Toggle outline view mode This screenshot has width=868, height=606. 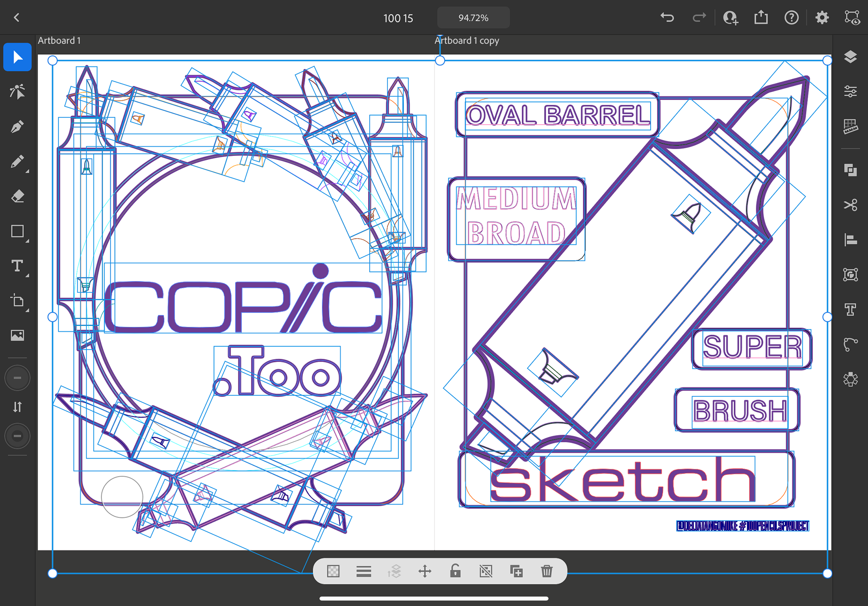852,18
